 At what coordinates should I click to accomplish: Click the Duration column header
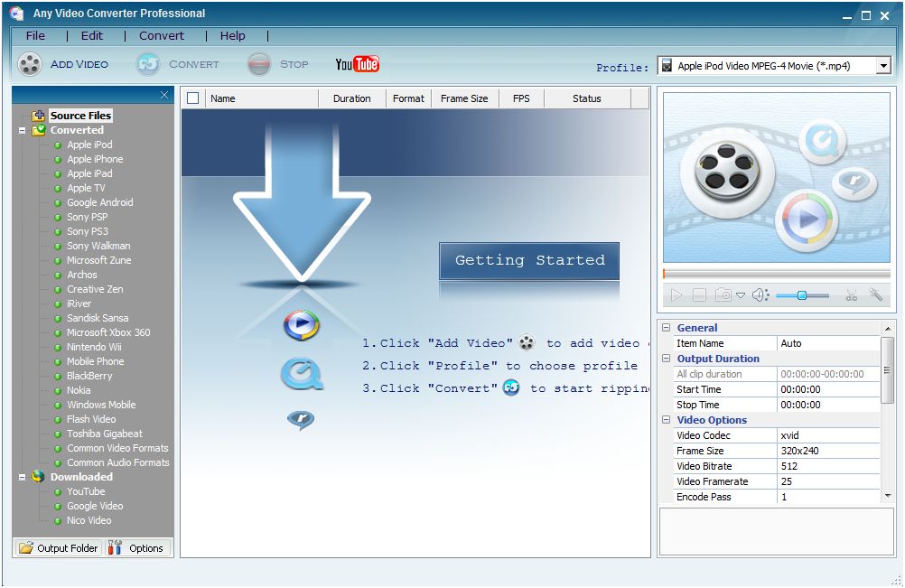(x=352, y=98)
